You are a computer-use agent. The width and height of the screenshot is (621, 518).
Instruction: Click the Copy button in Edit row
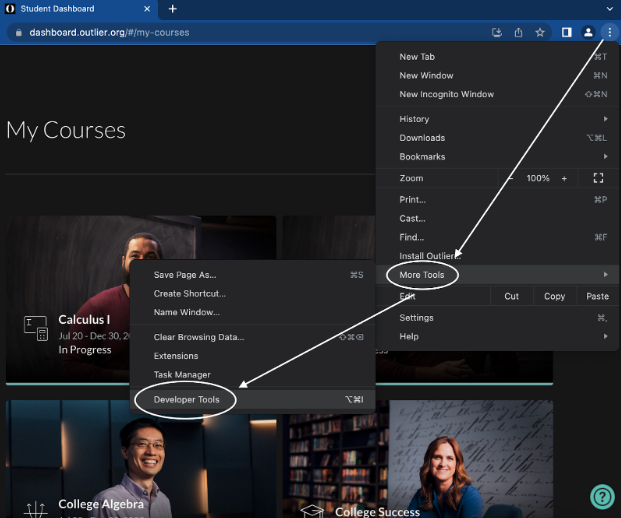pyautogui.click(x=554, y=296)
